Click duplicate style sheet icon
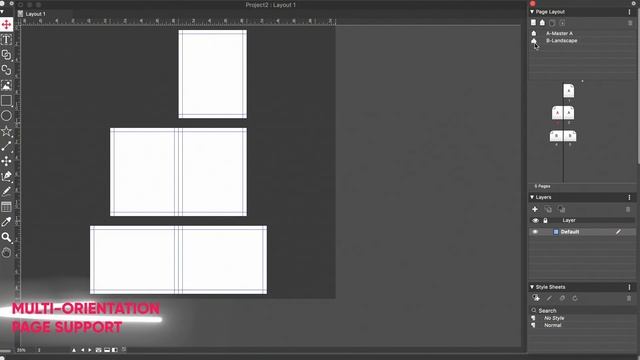This screenshot has height=360, width=640. click(562, 298)
